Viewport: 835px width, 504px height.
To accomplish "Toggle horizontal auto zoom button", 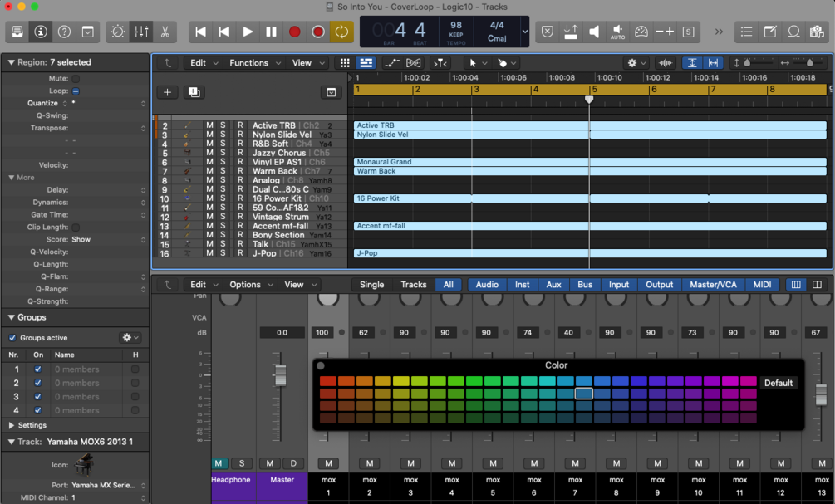I will [713, 63].
